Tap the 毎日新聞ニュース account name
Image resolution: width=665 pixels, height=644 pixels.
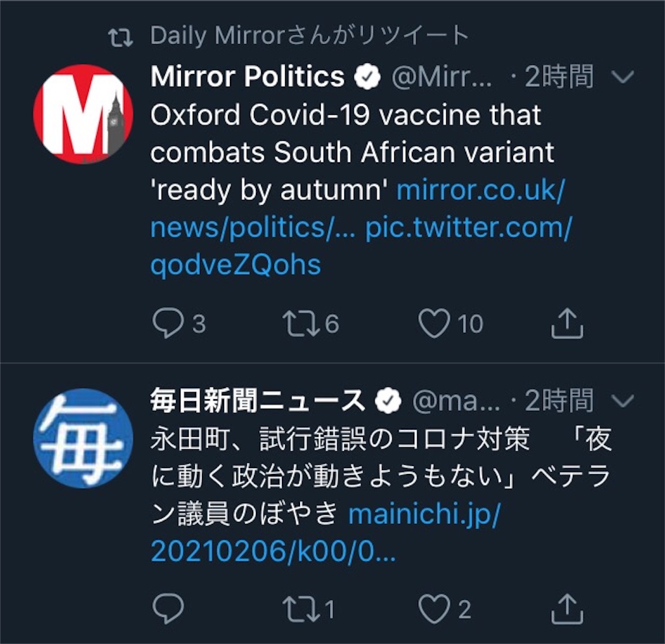pos(258,402)
